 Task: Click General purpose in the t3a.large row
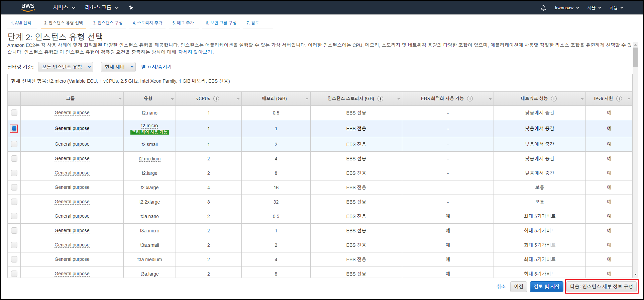coord(72,274)
